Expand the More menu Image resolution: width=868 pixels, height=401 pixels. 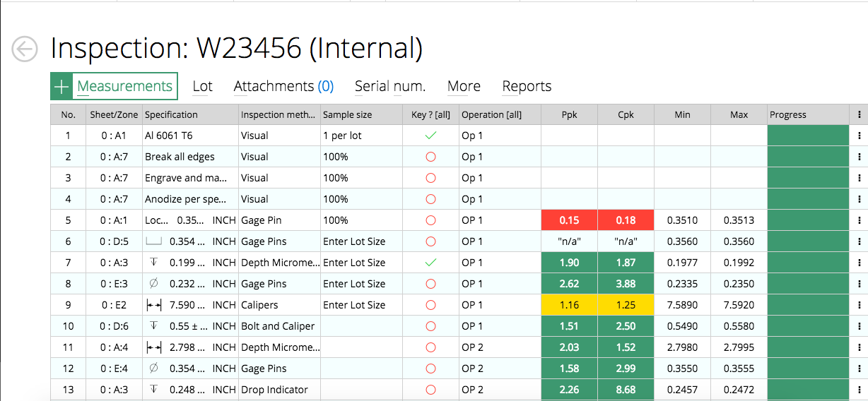[x=464, y=87]
